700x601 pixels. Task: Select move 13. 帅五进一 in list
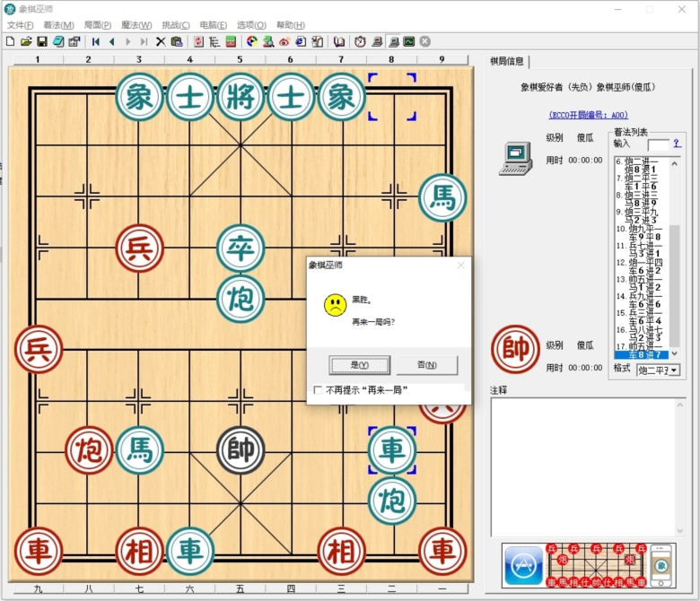[641, 279]
